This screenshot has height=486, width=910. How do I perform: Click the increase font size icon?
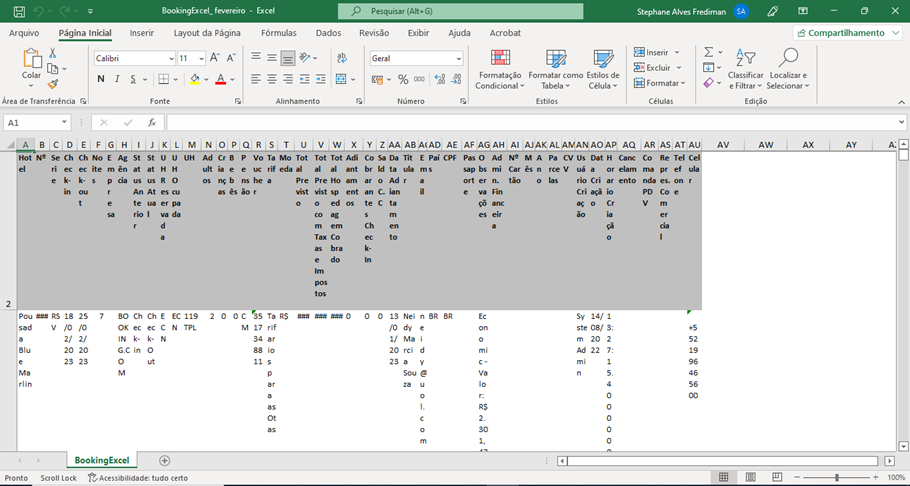[216, 59]
